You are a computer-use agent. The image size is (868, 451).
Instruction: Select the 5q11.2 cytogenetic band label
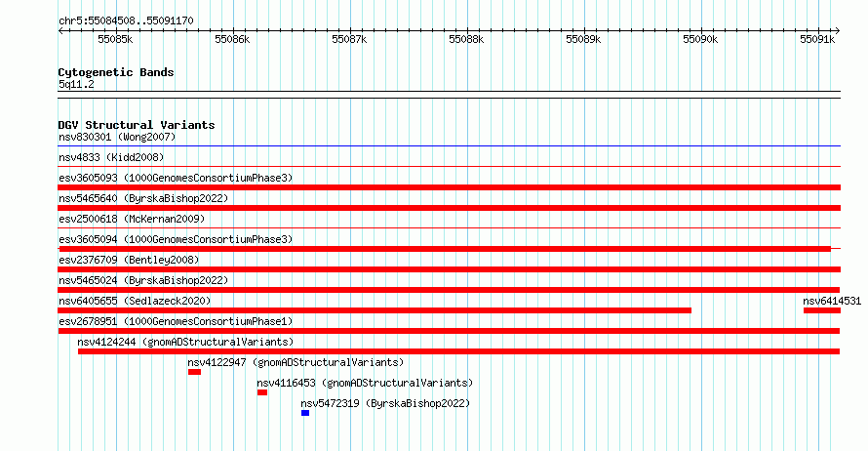click(76, 84)
